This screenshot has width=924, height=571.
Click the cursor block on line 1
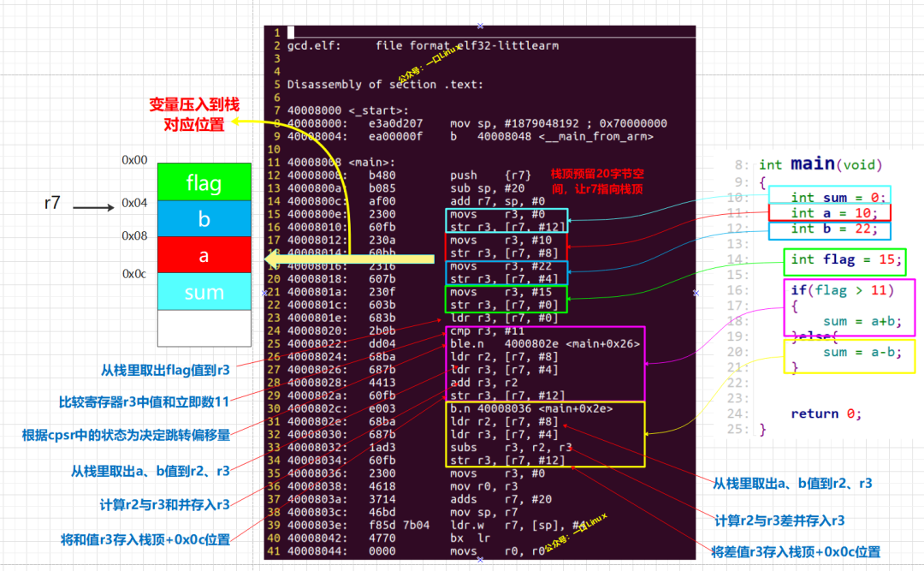tap(291, 33)
